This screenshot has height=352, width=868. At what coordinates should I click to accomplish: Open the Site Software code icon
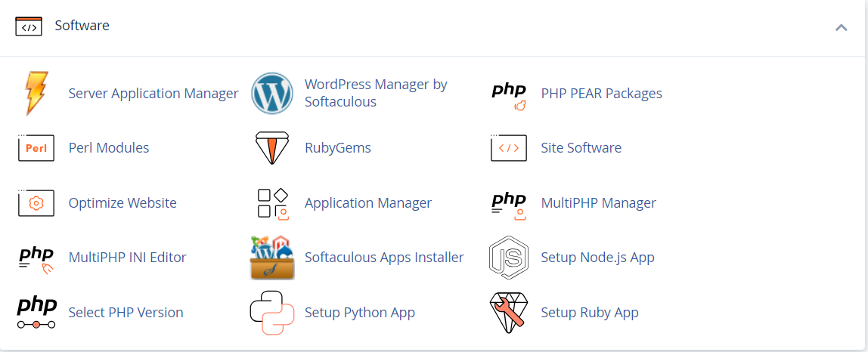coord(509,147)
